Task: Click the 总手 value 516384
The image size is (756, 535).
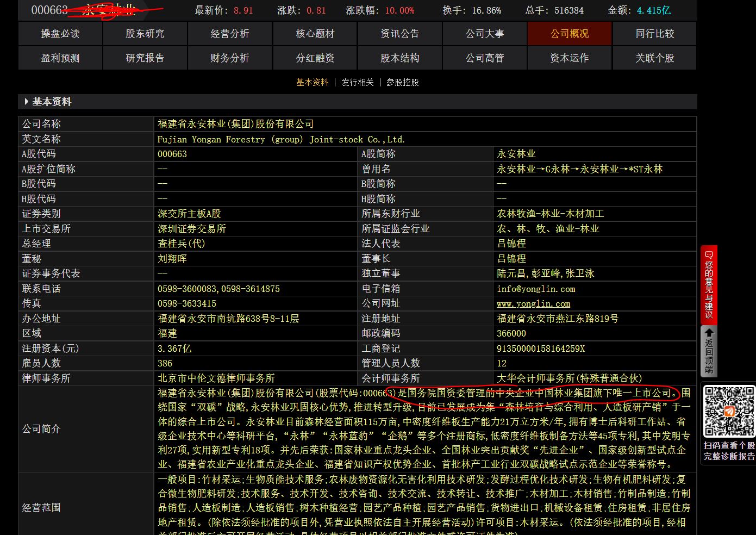Action: coord(569,10)
